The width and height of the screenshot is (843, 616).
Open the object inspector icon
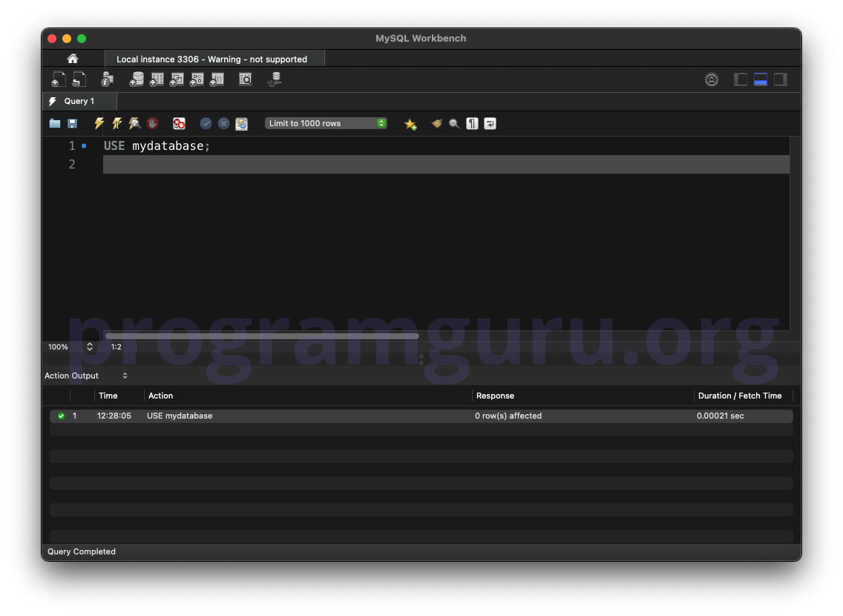107,79
